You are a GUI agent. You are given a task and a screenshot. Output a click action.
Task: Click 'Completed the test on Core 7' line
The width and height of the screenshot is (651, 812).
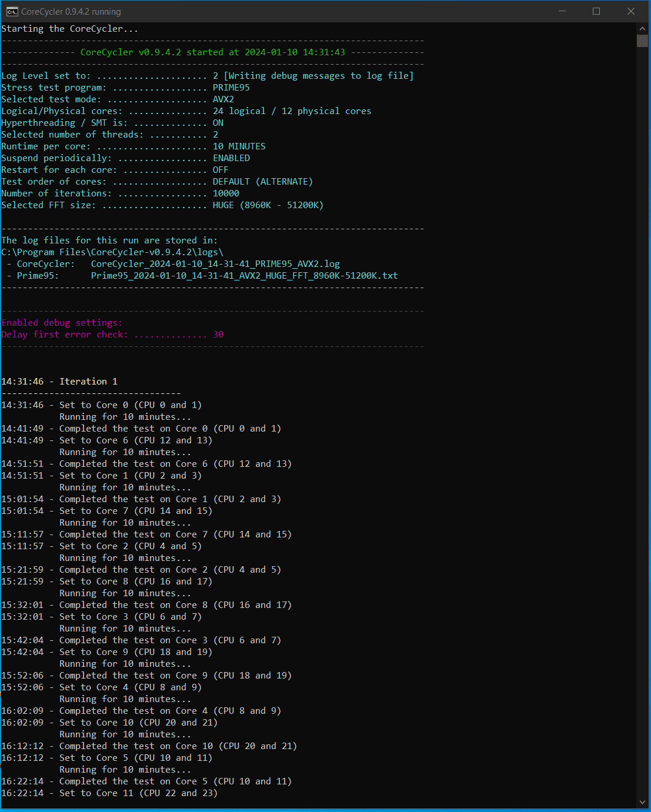coord(146,534)
